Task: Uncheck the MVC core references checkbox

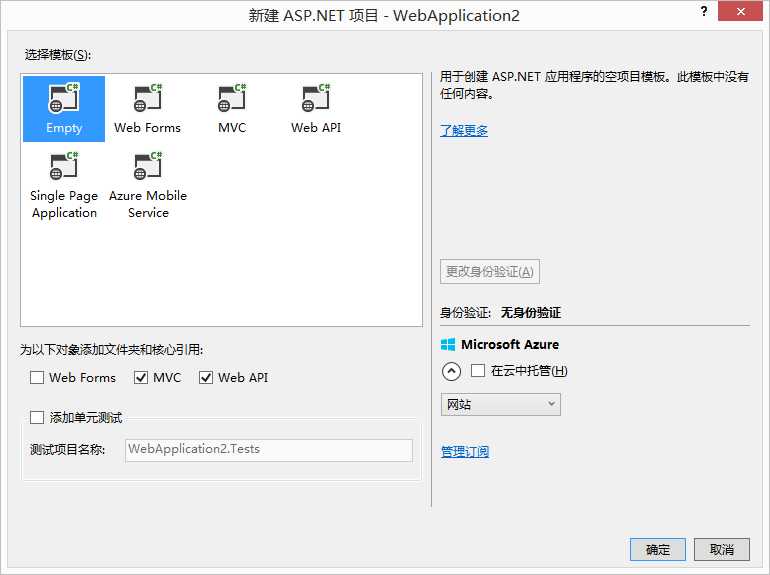Action: (x=141, y=378)
